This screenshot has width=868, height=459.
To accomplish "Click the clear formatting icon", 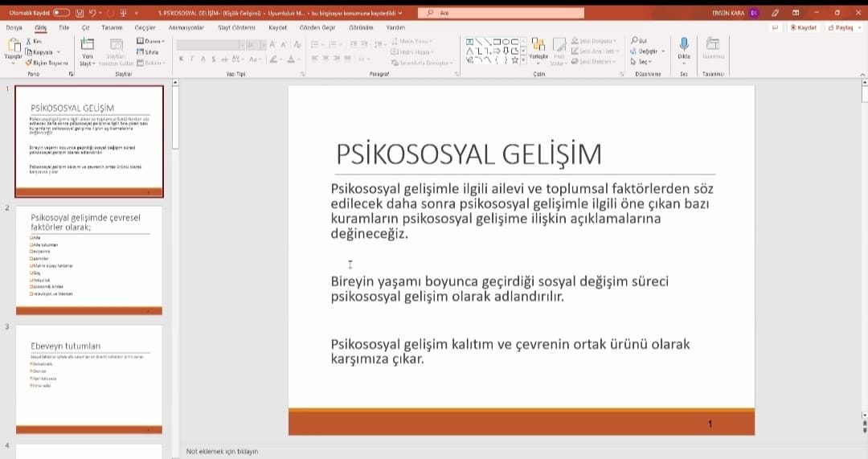I will [297, 45].
